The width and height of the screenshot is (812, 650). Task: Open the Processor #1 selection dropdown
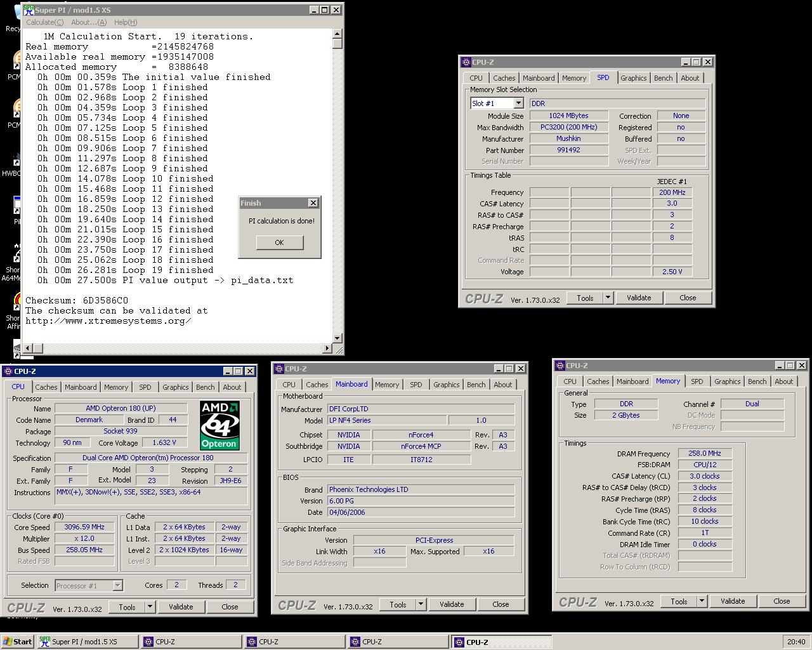(x=117, y=586)
